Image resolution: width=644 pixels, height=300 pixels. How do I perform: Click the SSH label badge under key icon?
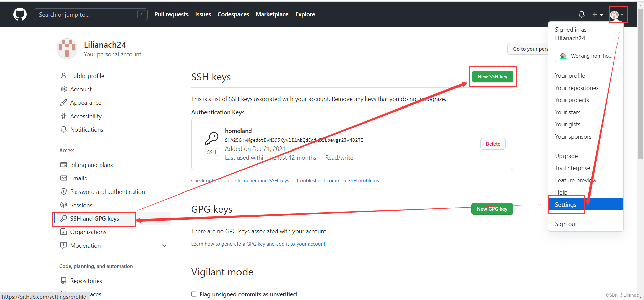(212, 152)
